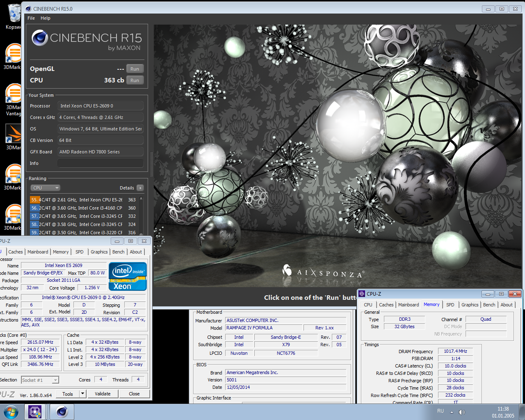Select ranking row 55 Xeon E5-2609

pyautogui.click(x=83, y=200)
